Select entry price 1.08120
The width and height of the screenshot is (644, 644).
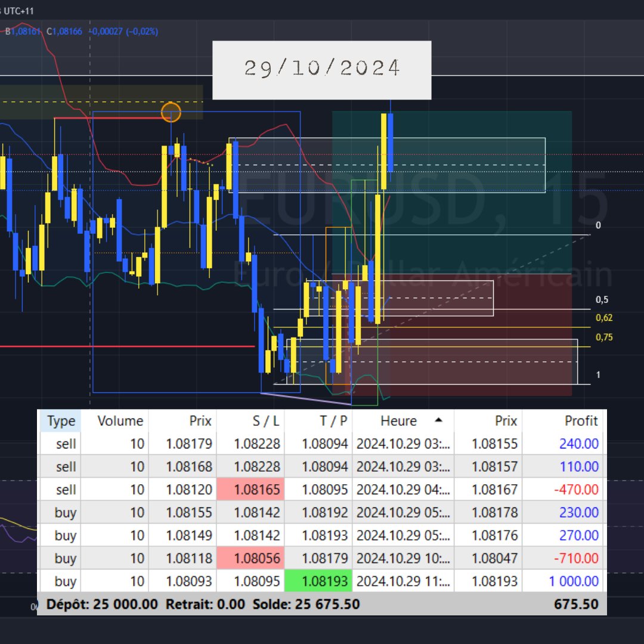189,490
